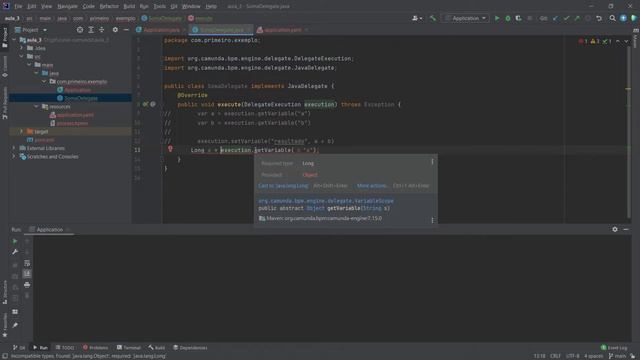Click the Git push arrow icon

tap(577, 18)
